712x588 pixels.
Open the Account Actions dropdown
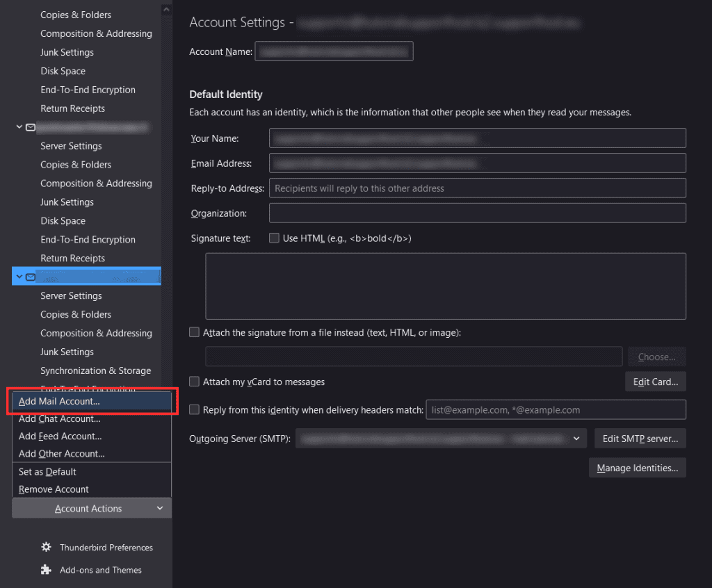(92, 508)
